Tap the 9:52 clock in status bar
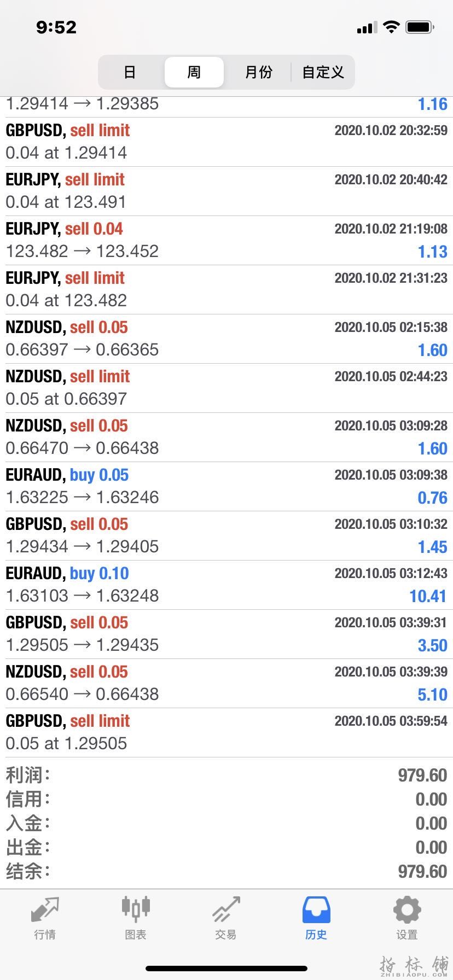The height and width of the screenshot is (980, 453). [x=56, y=27]
